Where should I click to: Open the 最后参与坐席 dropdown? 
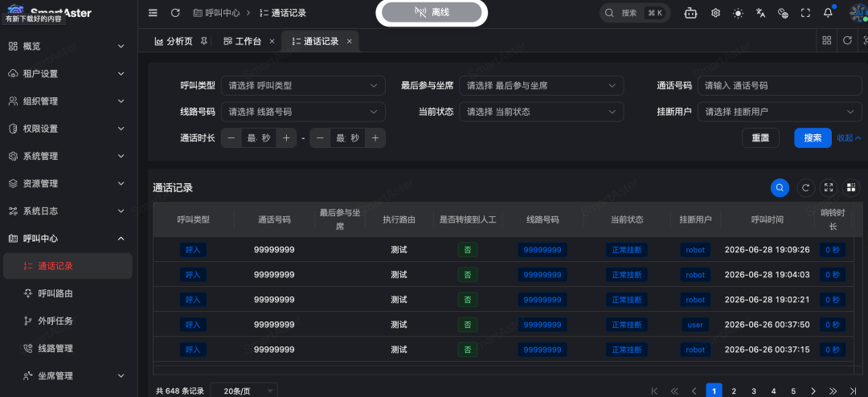pos(542,86)
